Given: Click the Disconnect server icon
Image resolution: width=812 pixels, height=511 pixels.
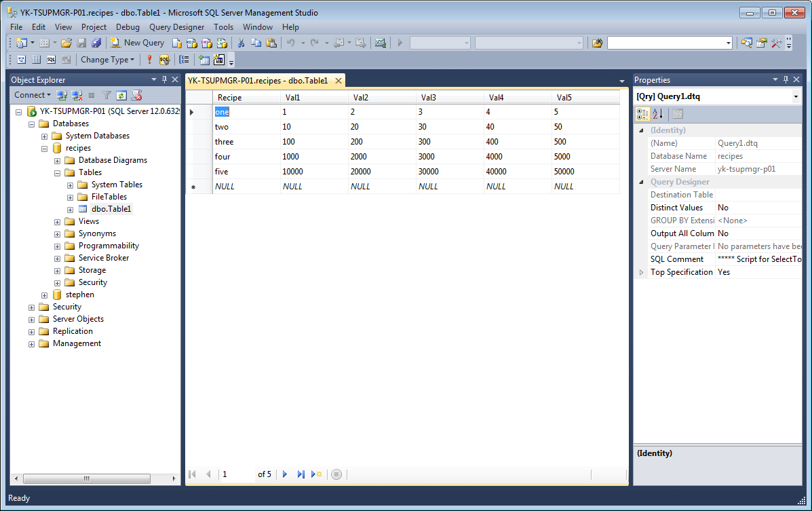Looking at the screenshot, I should click(x=77, y=96).
